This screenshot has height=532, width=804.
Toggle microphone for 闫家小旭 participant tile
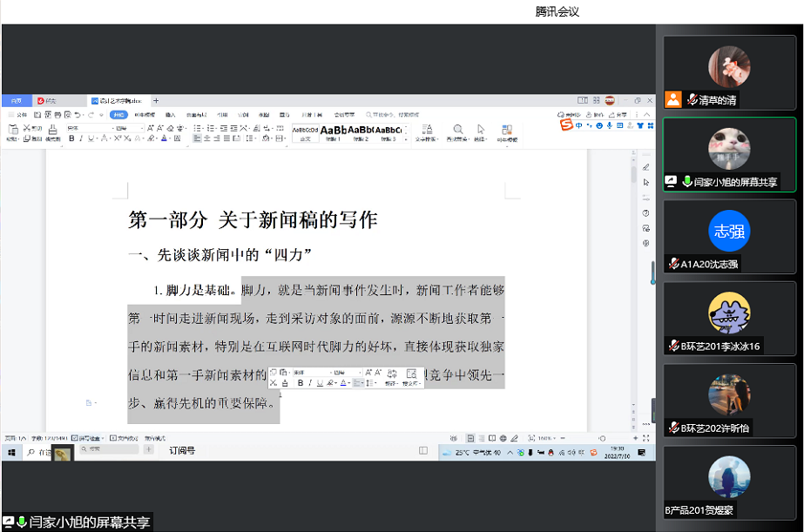(x=686, y=182)
